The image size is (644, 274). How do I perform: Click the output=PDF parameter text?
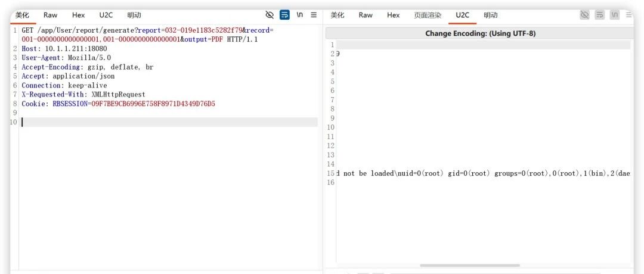pos(203,39)
